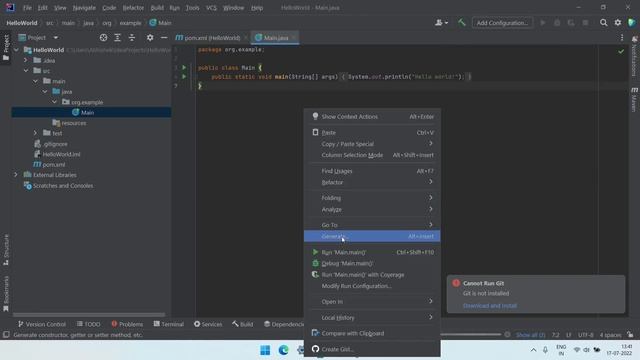This screenshot has height=360, width=640.
Task: Click Collapse All icon in Project panel
Action: [131, 38]
